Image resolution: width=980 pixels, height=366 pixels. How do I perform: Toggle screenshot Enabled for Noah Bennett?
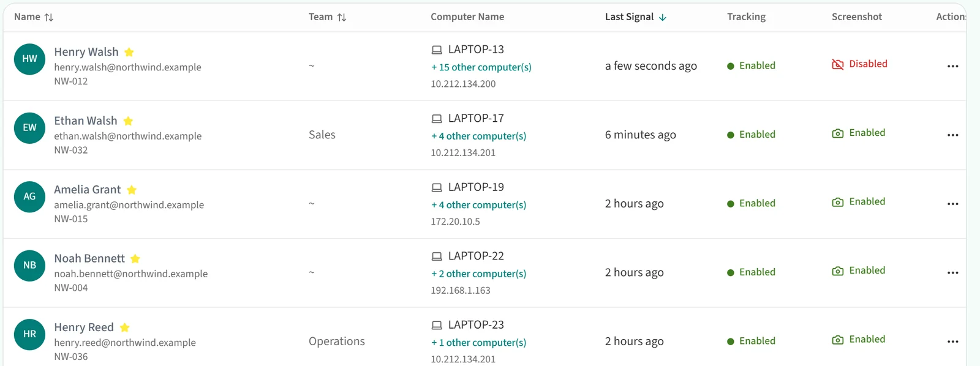click(859, 271)
